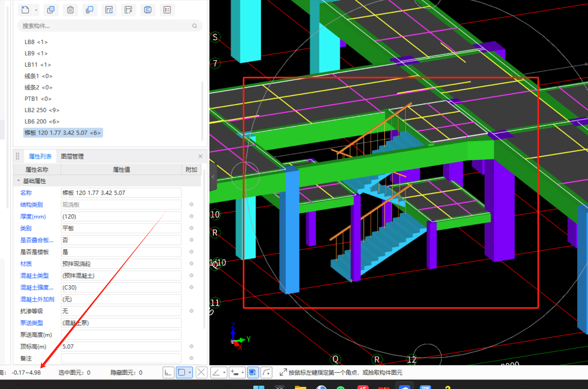Viewport: 588px width, 389px height.
Task: Click the 混凝土类型 property link
Action: coord(34,276)
